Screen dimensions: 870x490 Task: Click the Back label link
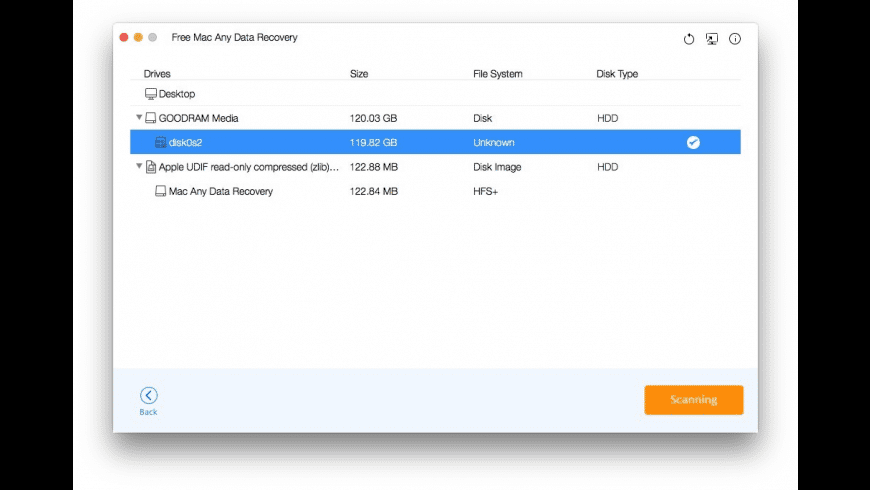pos(148,412)
